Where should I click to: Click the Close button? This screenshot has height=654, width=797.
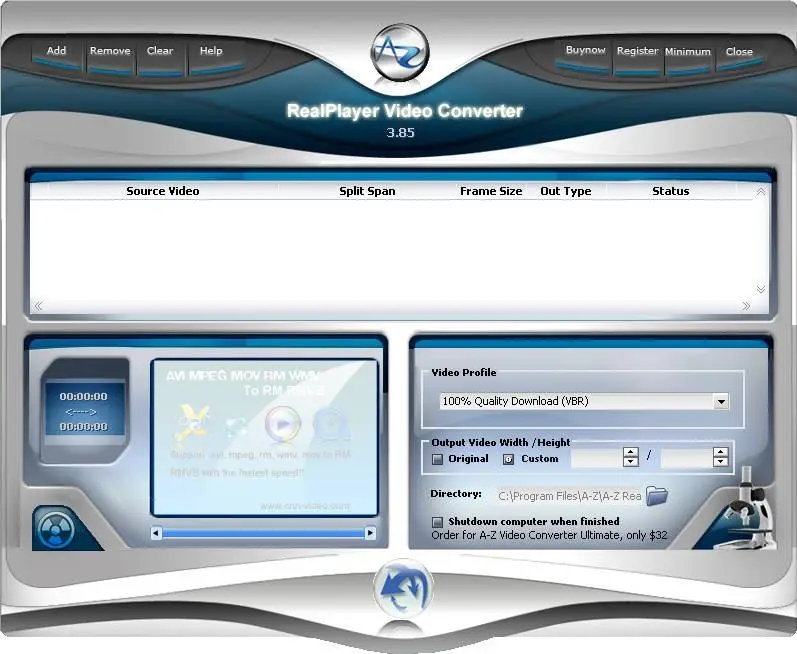pos(739,51)
